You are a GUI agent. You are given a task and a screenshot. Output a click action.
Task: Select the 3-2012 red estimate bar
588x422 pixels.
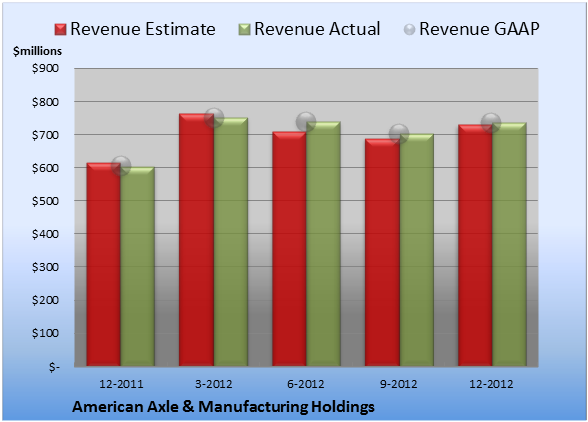coord(196,240)
